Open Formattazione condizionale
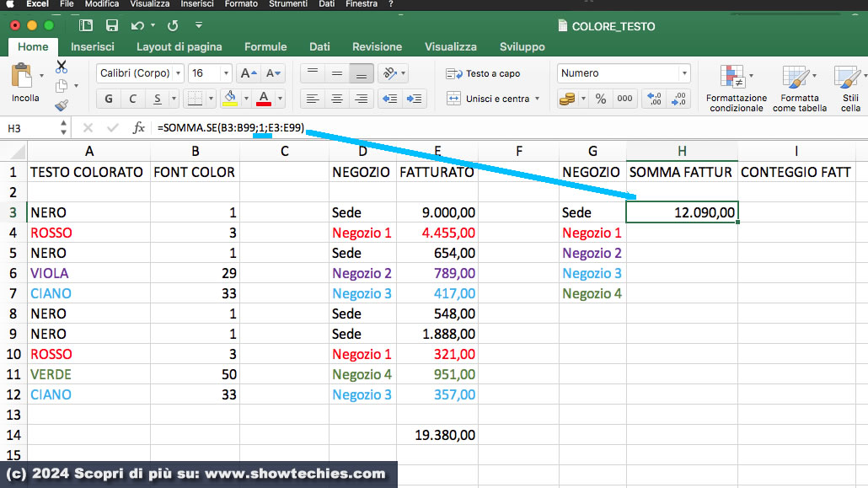868x488 pixels. point(737,88)
